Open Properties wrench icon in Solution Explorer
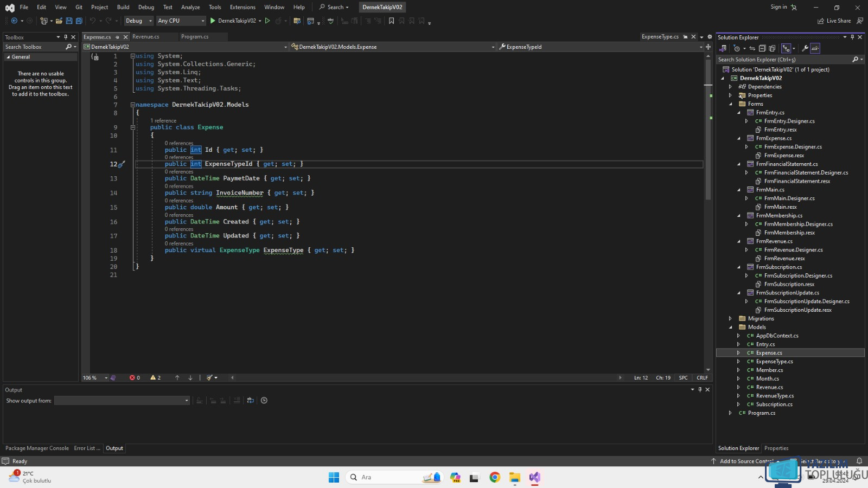The height and width of the screenshot is (488, 868). 805,48
